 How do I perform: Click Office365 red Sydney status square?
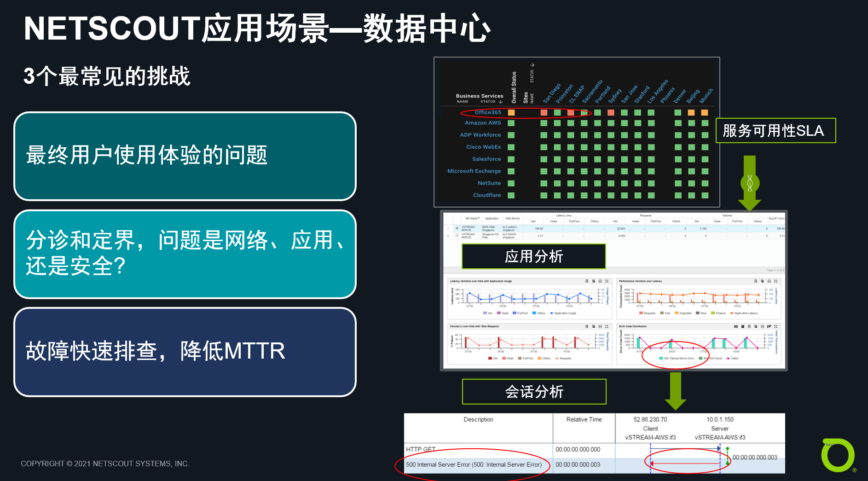tap(611, 112)
